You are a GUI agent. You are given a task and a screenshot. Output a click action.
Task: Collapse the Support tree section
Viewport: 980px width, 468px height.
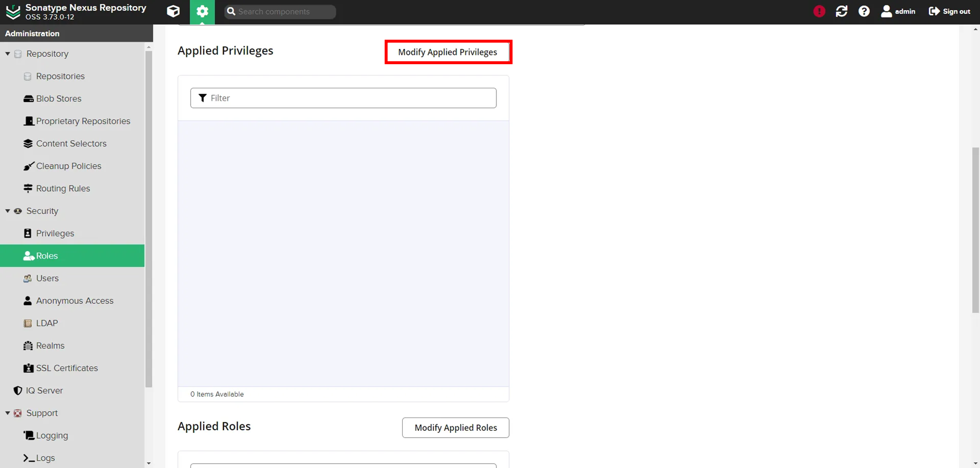[x=7, y=413]
